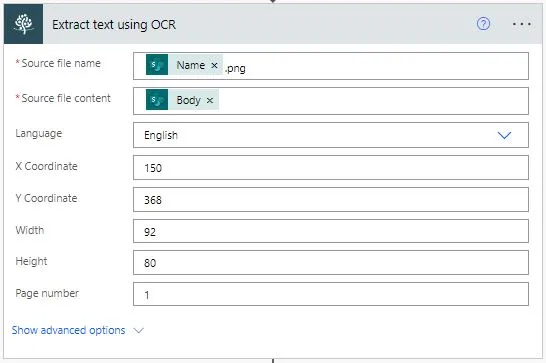
Task: Click the SharePoint icon on Name token
Action: point(157,65)
